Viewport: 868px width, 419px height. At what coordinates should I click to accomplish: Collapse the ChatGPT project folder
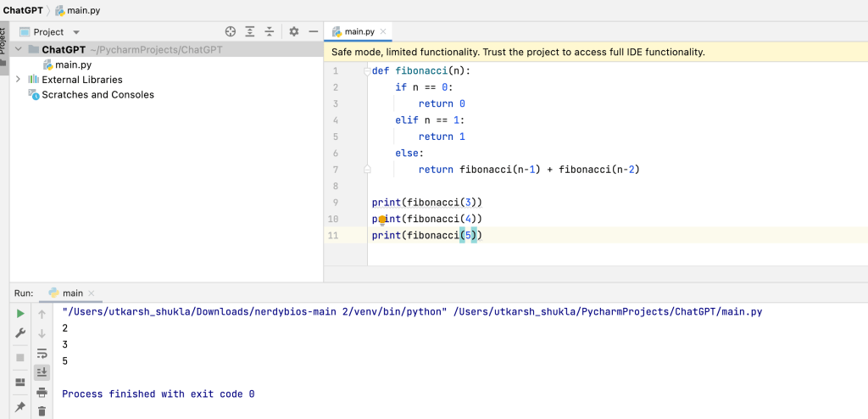19,49
